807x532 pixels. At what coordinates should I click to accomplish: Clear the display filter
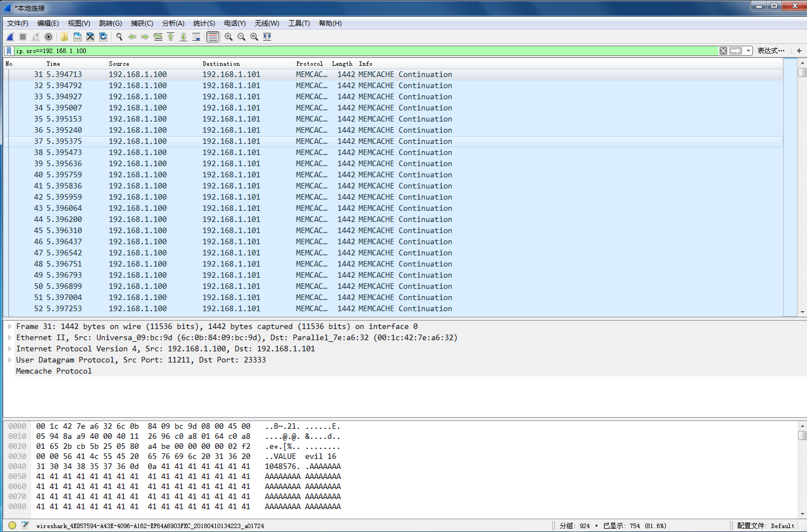click(723, 51)
